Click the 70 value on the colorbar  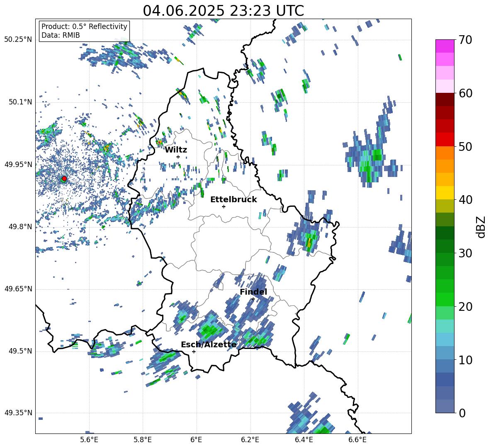coord(465,40)
